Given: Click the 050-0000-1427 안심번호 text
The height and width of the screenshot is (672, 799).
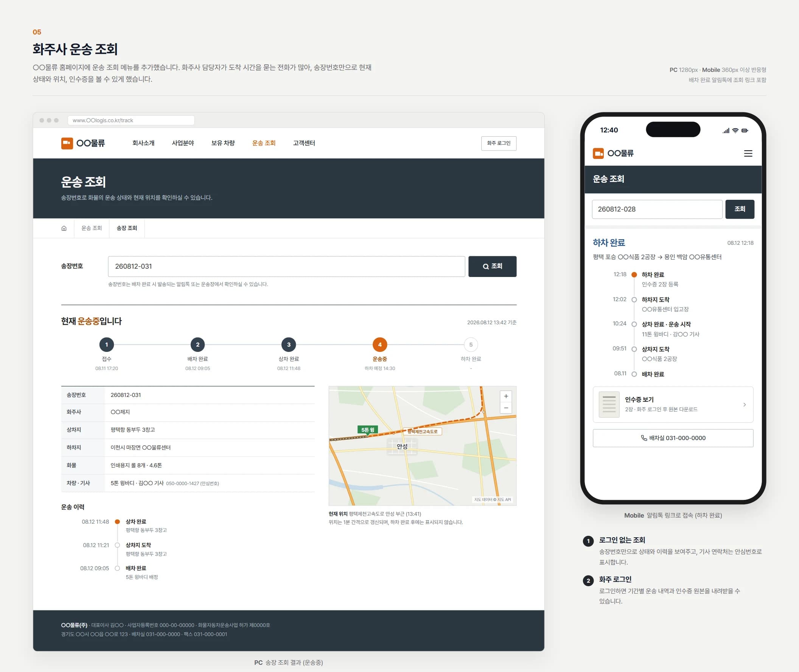Looking at the screenshot, I should click(192, 484).
